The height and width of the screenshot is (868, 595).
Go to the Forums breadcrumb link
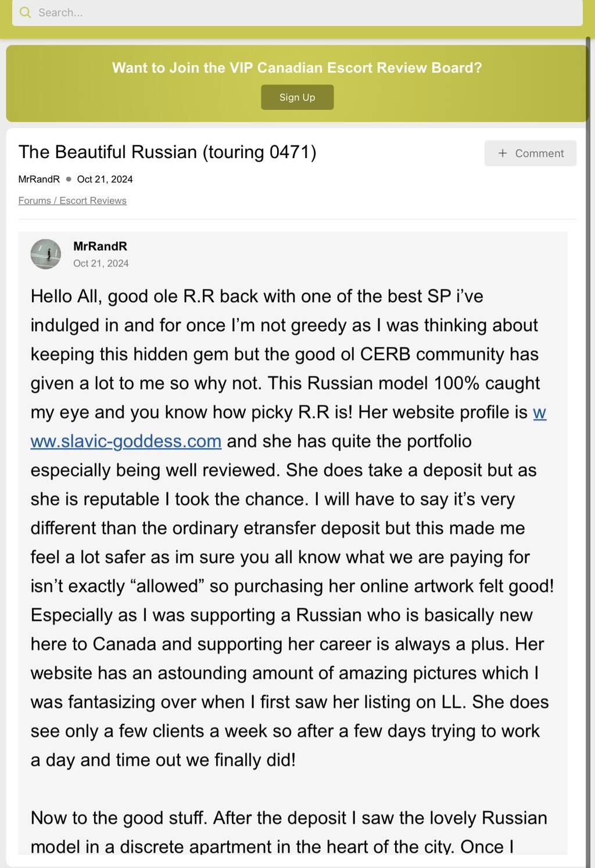(x=34, y=200)
